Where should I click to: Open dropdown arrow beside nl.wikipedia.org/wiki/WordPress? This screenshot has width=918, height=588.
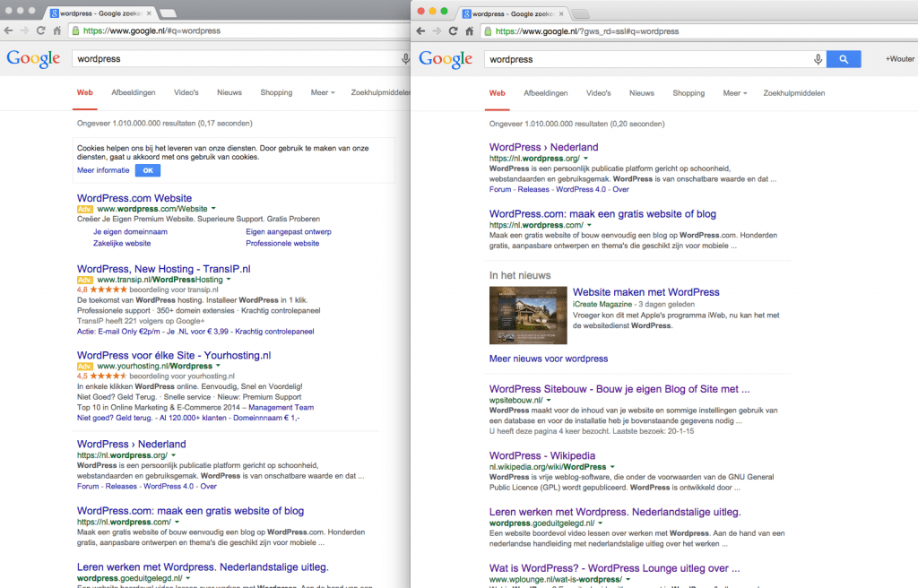[612, 467]
